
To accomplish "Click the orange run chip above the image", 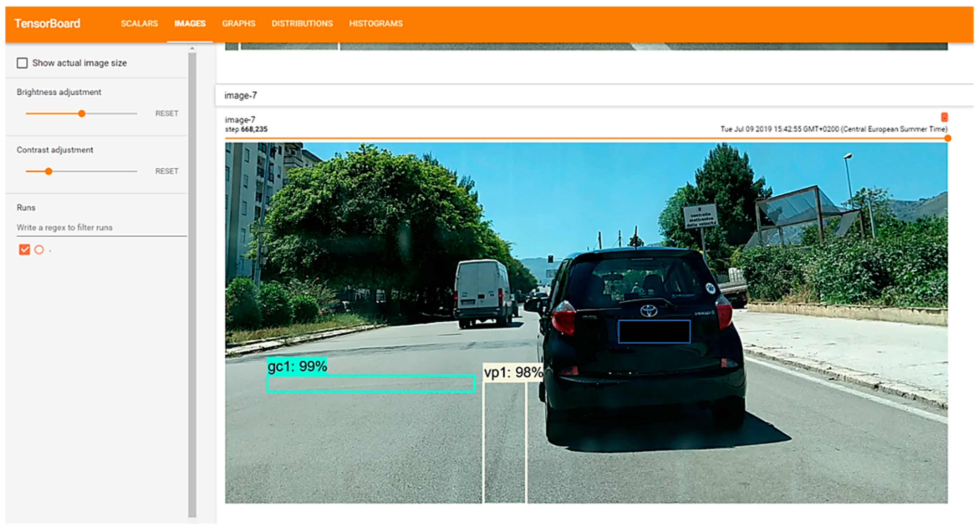I will pyautogui.click(x=944, y=117).
